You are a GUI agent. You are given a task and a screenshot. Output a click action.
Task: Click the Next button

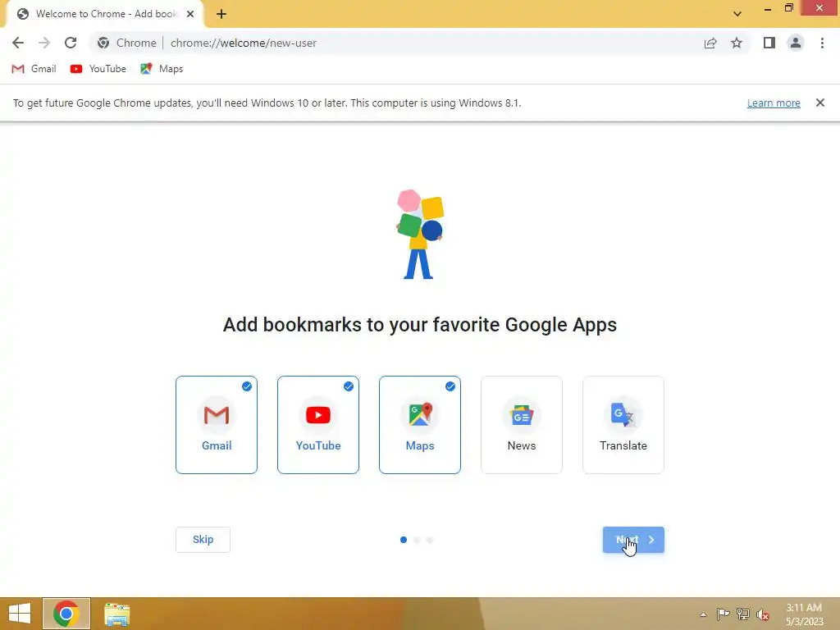633,540
